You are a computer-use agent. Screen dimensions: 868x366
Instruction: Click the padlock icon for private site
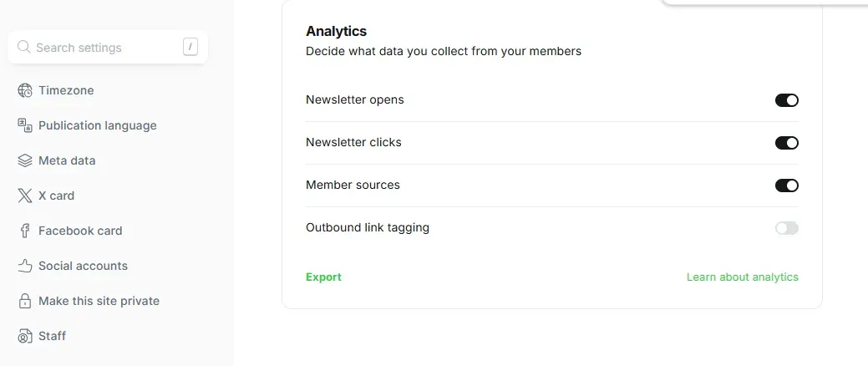(25, 301)
